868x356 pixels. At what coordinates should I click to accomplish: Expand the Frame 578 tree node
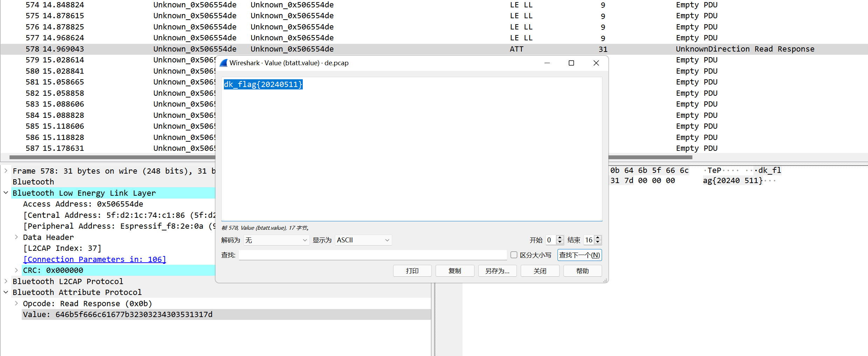click(6, 171)
